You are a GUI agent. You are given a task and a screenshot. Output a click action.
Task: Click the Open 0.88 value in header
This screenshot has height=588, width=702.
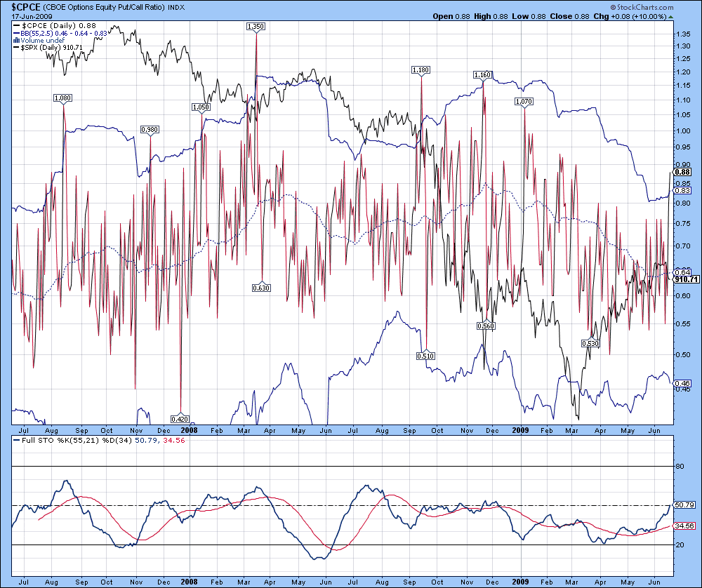point(451,16)
